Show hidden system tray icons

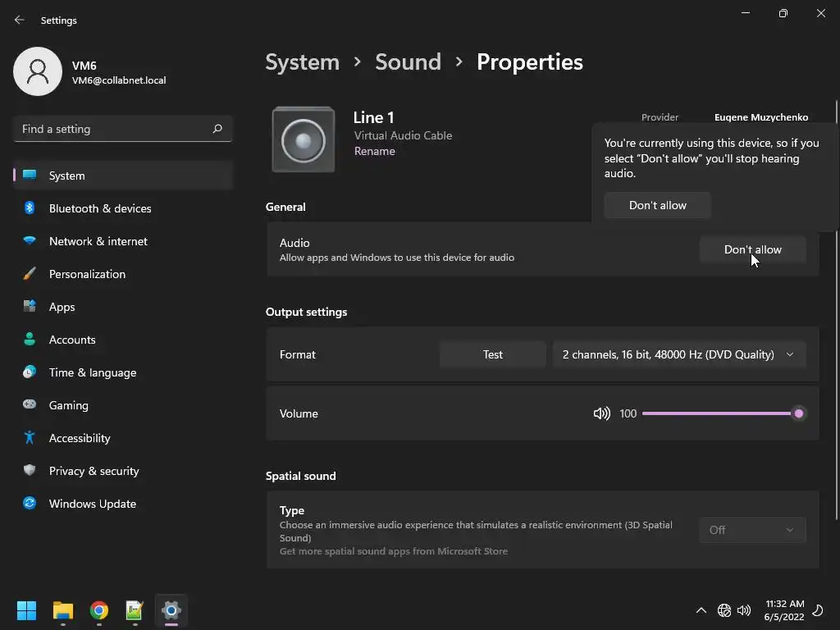701,610
